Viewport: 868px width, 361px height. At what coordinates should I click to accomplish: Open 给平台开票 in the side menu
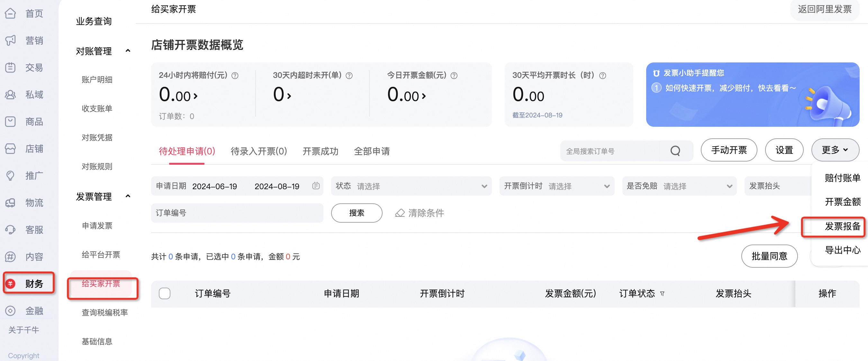point(101,255)
